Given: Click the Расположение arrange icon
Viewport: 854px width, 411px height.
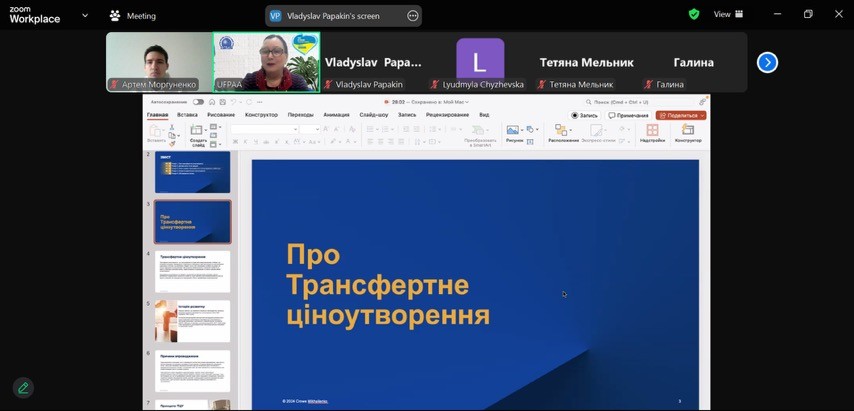Looking at the screenshot, I should (x=561, y=130).
